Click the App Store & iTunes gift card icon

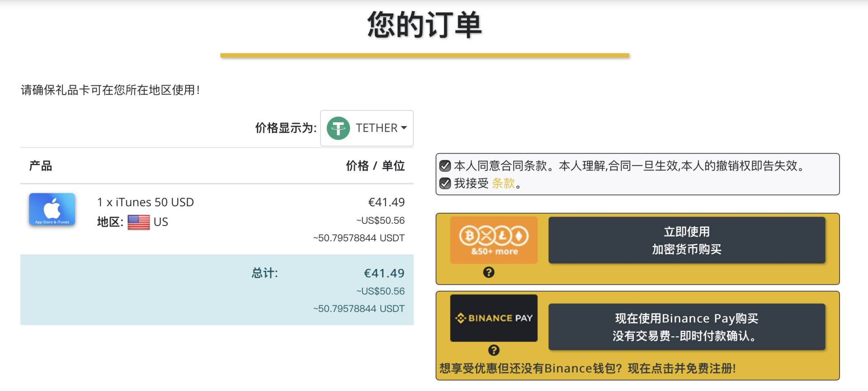pyautogui.click(x=52, y=209)
